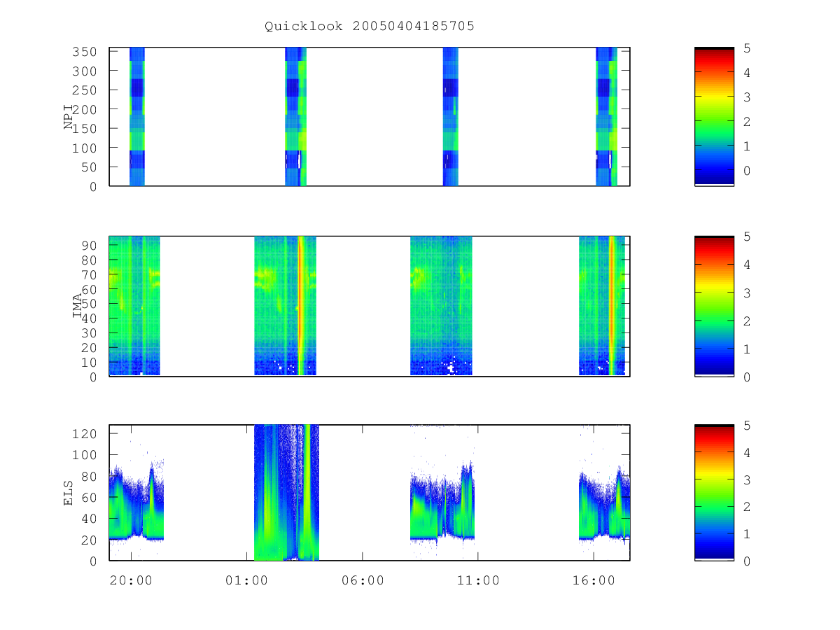Viewport: 840px width, 630px height.
Task: Click the IMA panel color bar
Action: click(714, 306)
